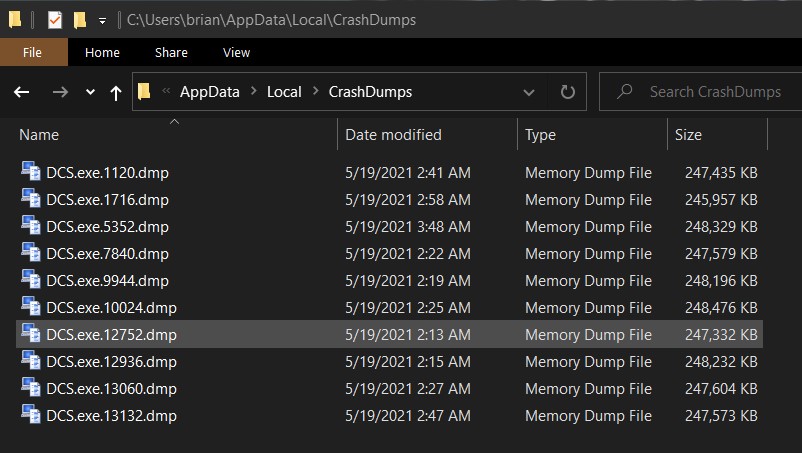Image resolution: width=802 pixels, height=453 pixels.
Task: Click the New folder quick access icon
Action: click(x=80, y=20)
